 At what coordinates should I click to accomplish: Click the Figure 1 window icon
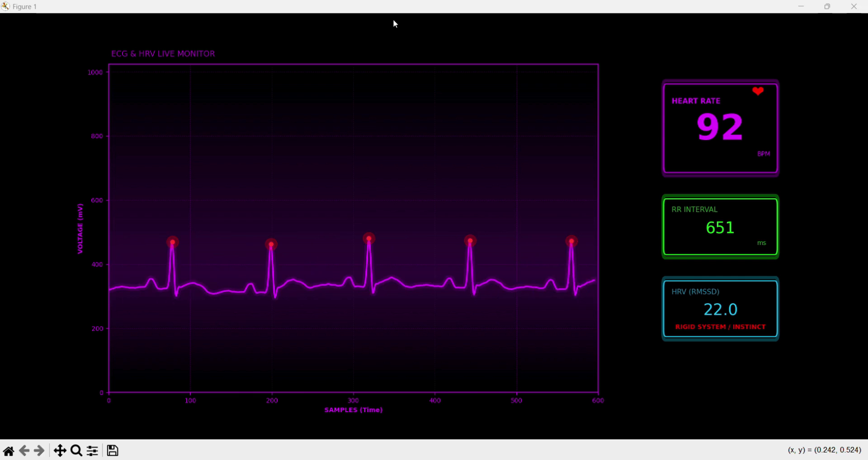click(x=5, y=6)
